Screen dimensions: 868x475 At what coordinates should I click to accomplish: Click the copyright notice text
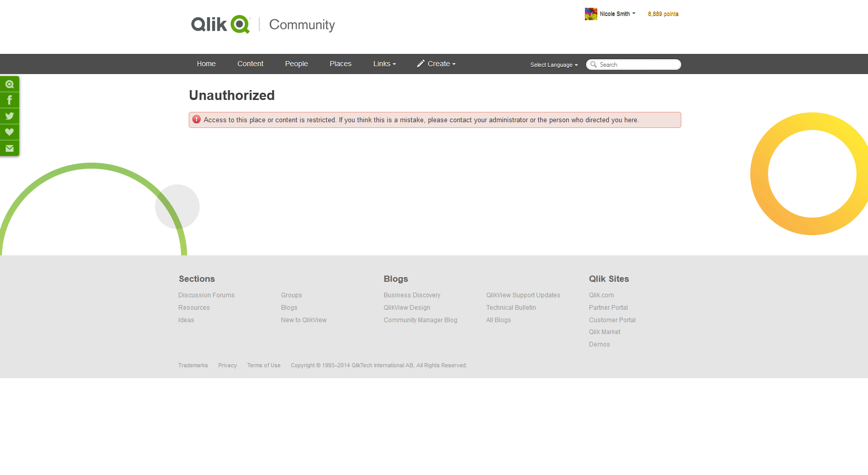point(379,366)
